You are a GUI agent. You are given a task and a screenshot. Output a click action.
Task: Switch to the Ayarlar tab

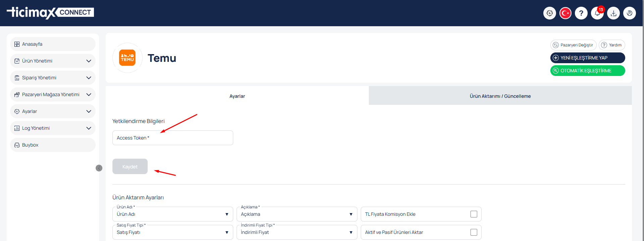(x=237, y=96)
